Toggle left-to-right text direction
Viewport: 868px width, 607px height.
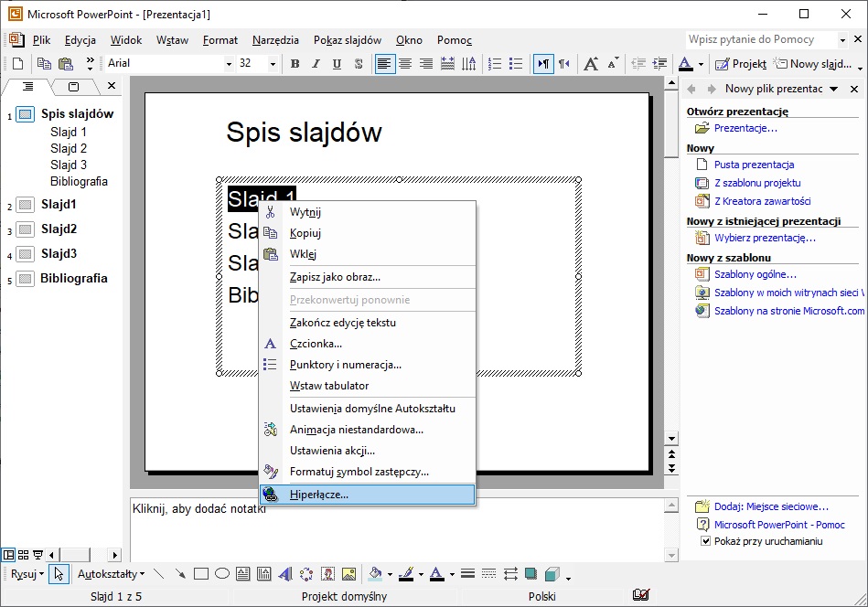pos(543,64)
